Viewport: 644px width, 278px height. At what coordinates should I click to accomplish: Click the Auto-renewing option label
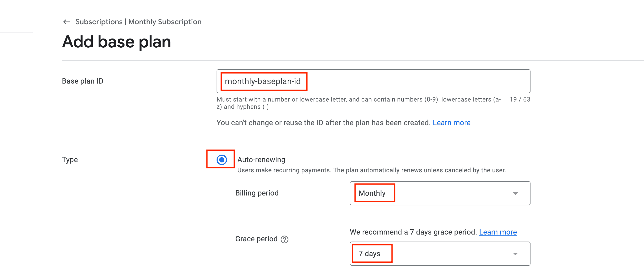(261, 160)
